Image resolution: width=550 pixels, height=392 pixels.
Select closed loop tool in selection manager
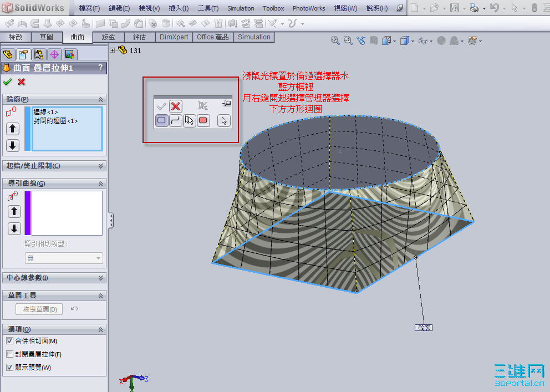(162, 120)
